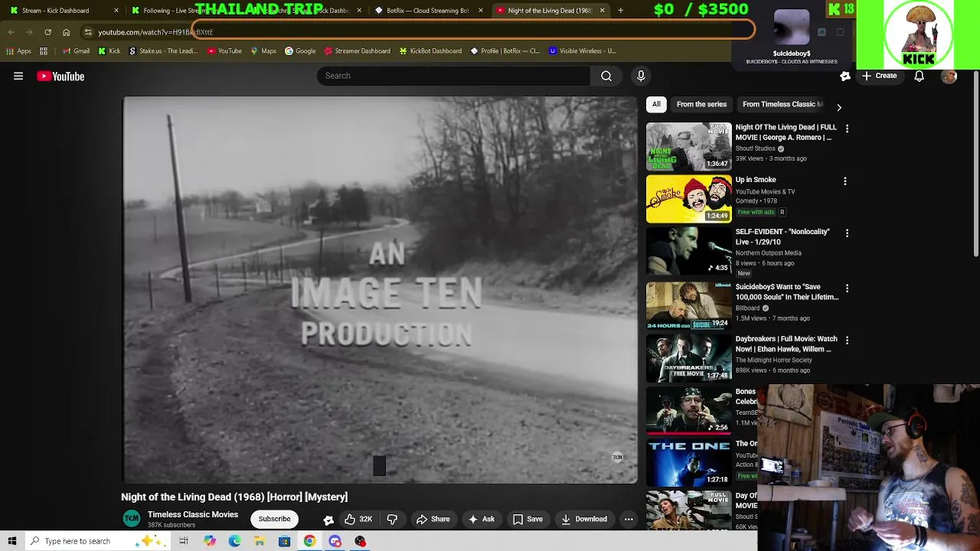Image resolution: width=980 pixels, height=551 pixels.
Task: Start voice search with microphone icon
Action: [641, 76]
